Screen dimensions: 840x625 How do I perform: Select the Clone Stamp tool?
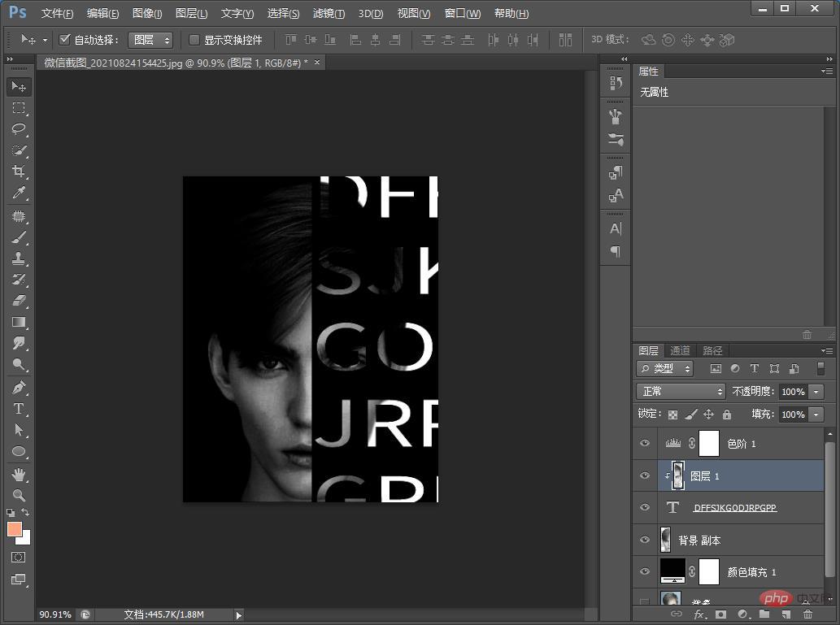[x=19, y=258]
